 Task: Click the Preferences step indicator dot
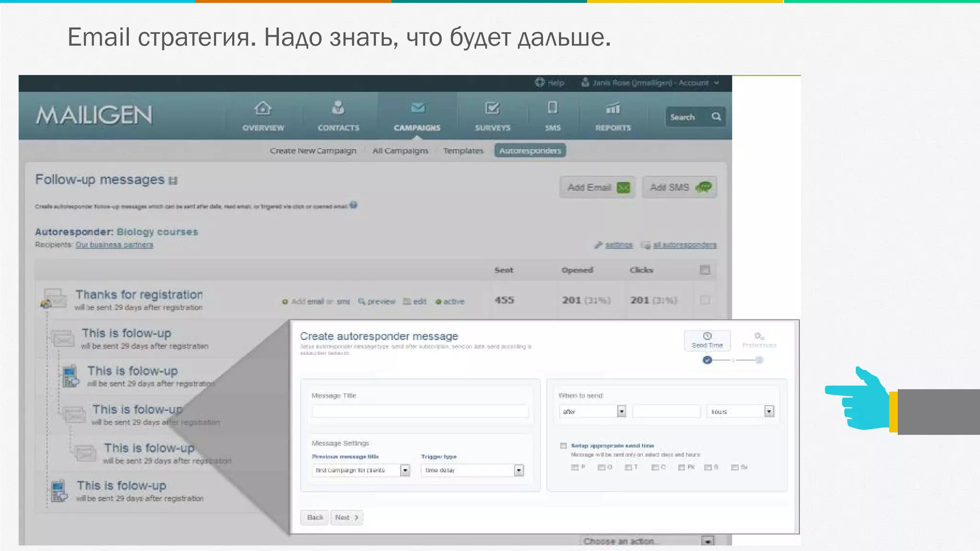coord(759,360)
